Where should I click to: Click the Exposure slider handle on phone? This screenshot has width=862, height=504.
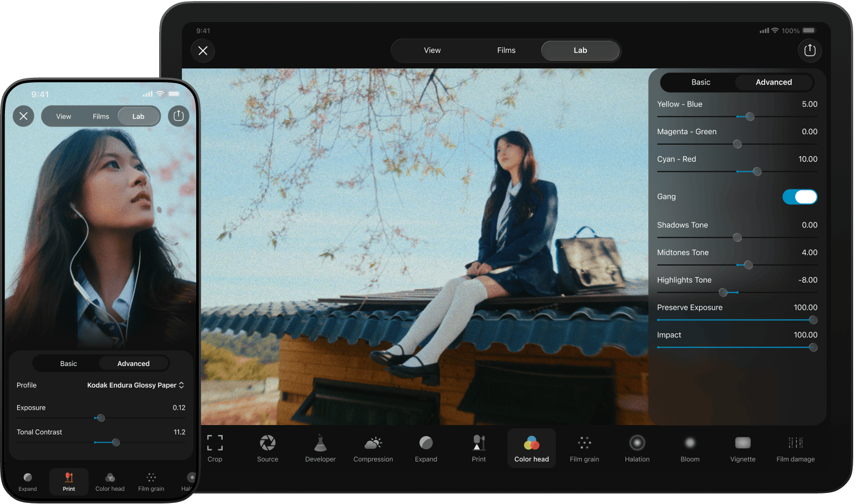101,418
